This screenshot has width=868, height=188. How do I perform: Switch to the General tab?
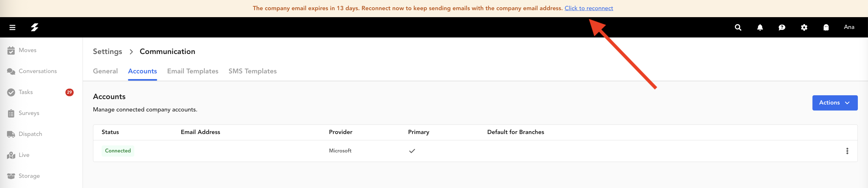click(105, 71)
